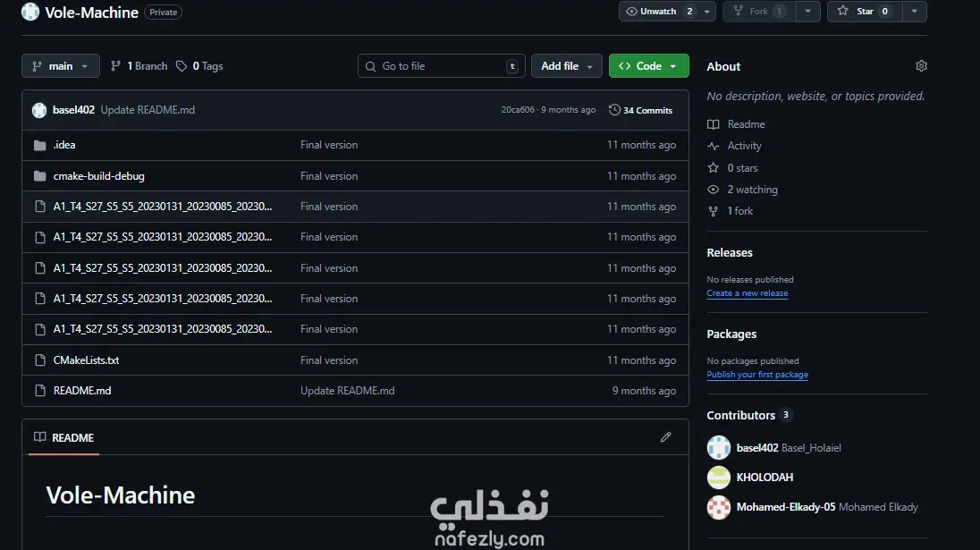Open the green Code dropdown
Viewport: 980px width, 550px height.
tap(649, 65)
